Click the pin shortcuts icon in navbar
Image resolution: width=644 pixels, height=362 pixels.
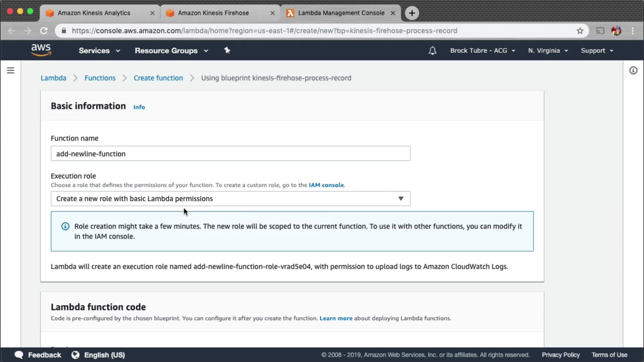click(227, 50)
